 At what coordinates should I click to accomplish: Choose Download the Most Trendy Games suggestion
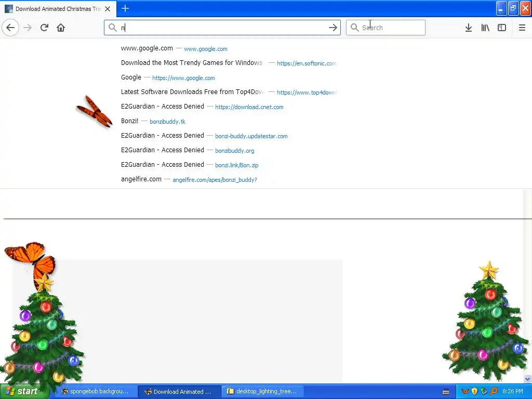coord(229,63)
